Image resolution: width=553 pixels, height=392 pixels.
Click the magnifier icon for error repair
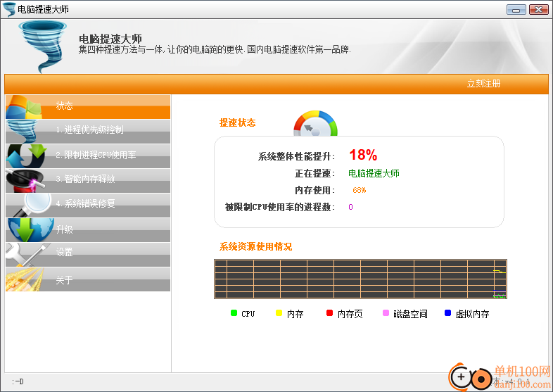pos(32,206)
